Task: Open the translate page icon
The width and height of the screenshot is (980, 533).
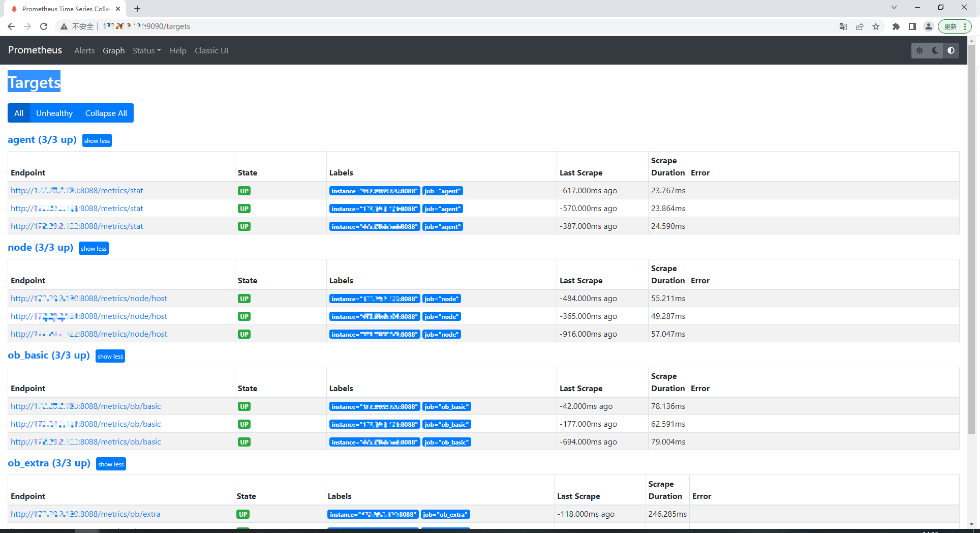Action: [843, 26]
